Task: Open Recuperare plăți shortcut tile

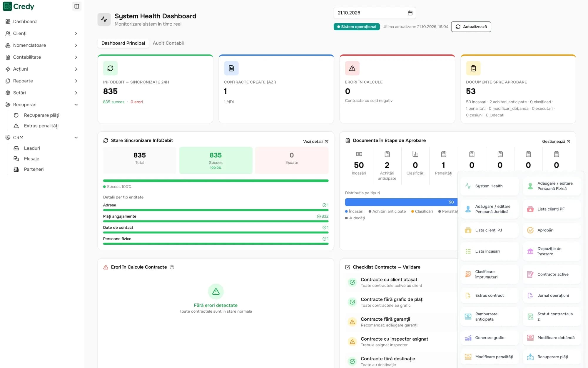Action: coord(552,357)
